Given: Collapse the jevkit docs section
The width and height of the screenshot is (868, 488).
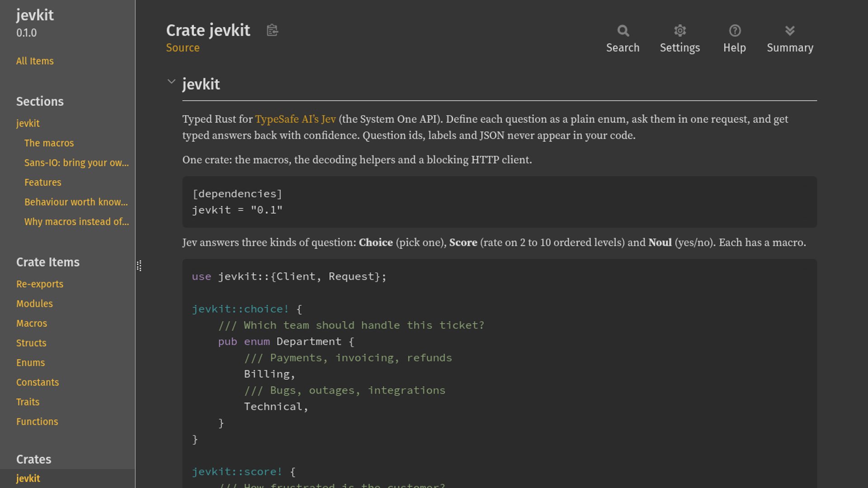Looking at the screenshot, I should (x=171, y=82).
